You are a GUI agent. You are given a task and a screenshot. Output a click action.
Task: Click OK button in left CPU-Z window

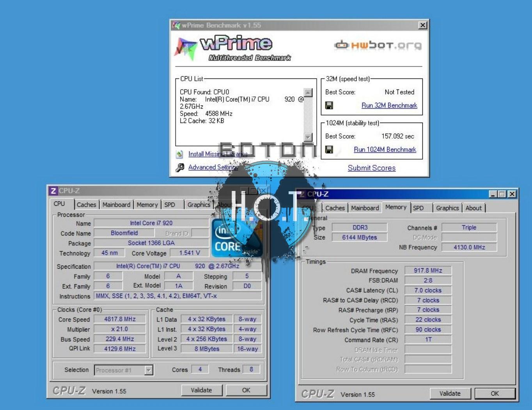tap(246, 390)
